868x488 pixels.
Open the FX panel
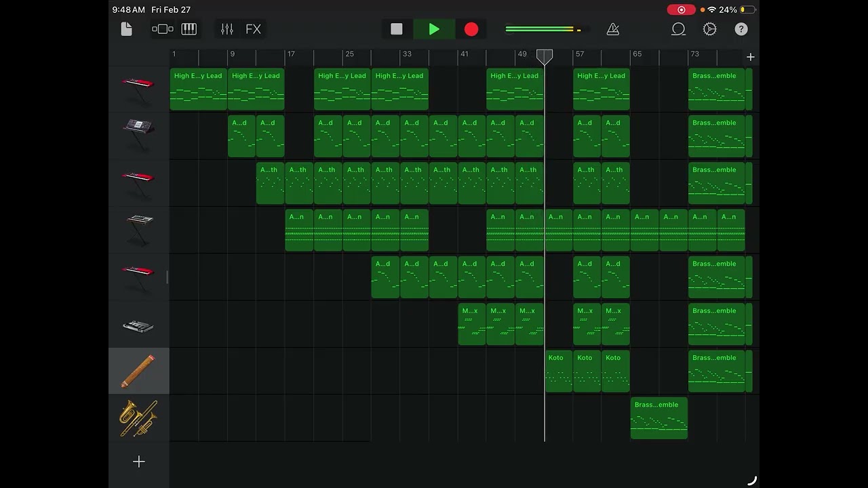(x=253, y=29)
